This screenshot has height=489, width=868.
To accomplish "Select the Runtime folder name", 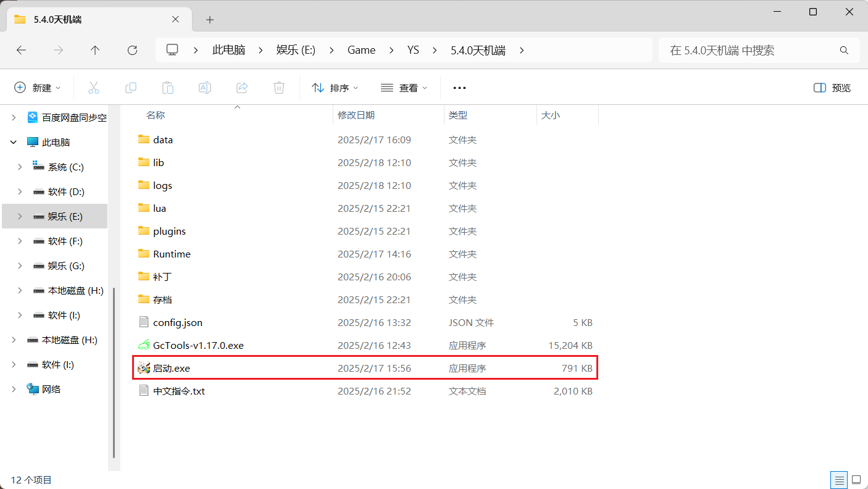I will point(172,254).
